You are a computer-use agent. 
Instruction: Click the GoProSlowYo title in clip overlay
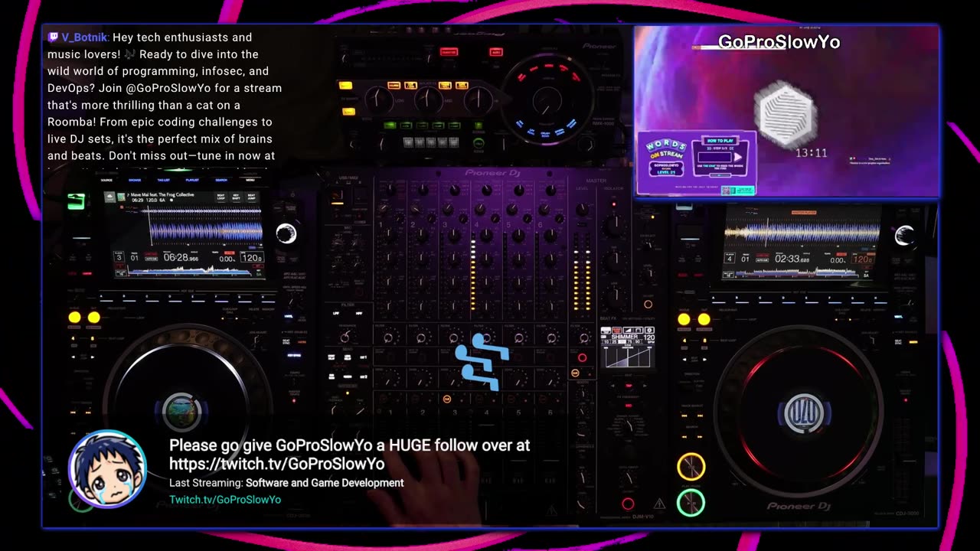click(x=779, y=42)
